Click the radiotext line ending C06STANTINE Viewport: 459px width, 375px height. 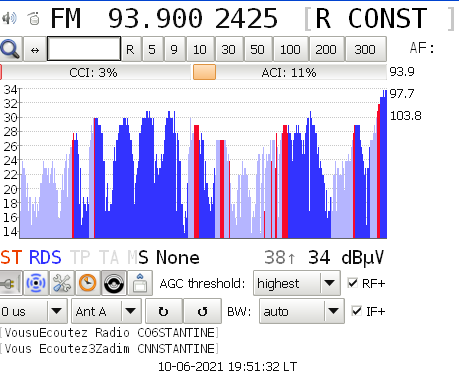pyautogui.click(x=109, y=333)
